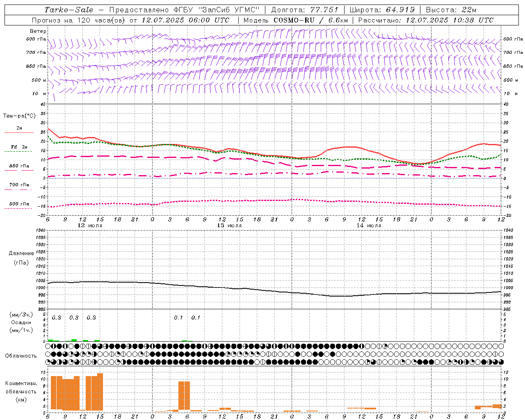Screen dimensions: 525x420
Task: Click the Облачность cloudiness row label
Action: click(21, 356)
